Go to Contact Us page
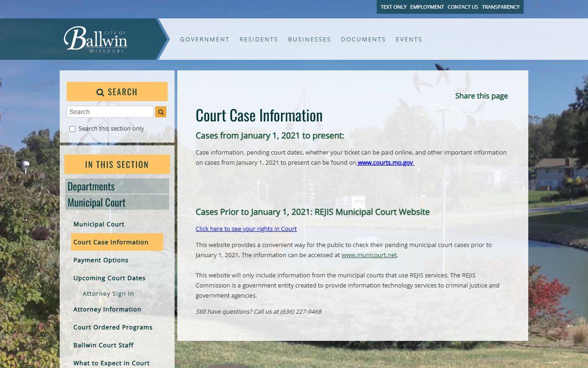Image resolution: width=588 pixels, height=368 pixels. click(463, 7)
